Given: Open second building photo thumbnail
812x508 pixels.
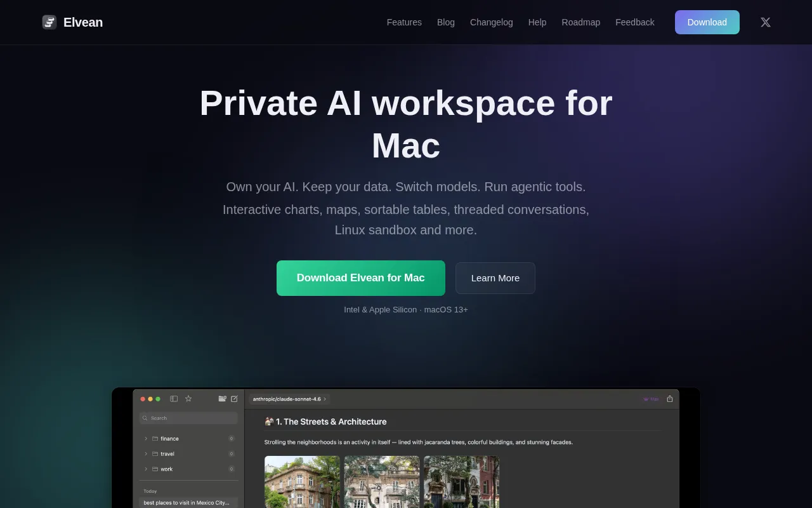Looking at the screenshot, I should click(382, 482).
